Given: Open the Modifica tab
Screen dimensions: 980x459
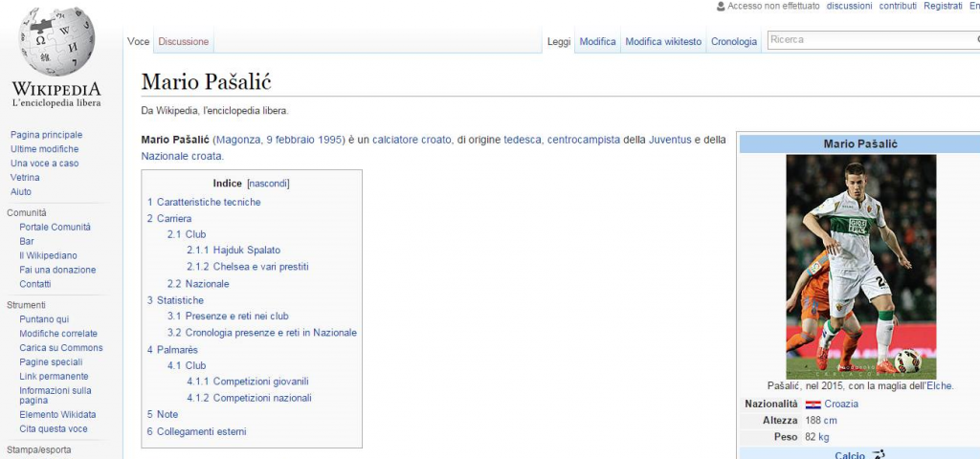Looking at the screenshot, I should pyautogui.click(x=597, y=42).
